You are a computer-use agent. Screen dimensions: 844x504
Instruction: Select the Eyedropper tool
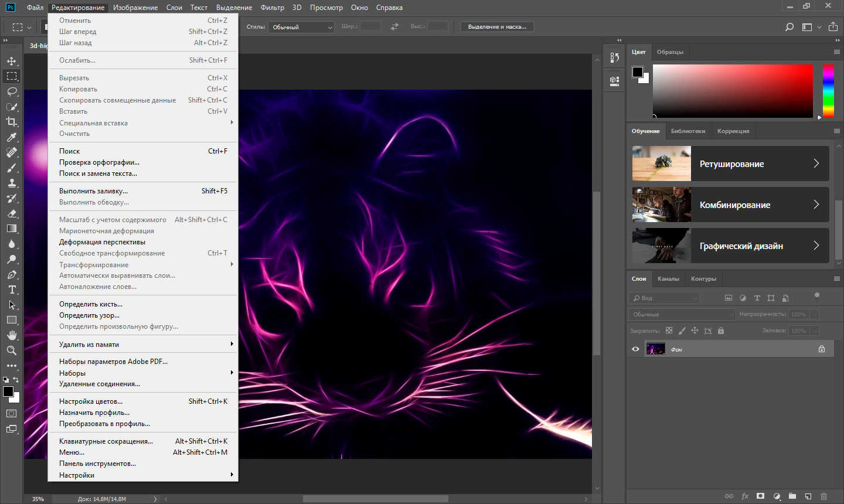pos(12,137)
